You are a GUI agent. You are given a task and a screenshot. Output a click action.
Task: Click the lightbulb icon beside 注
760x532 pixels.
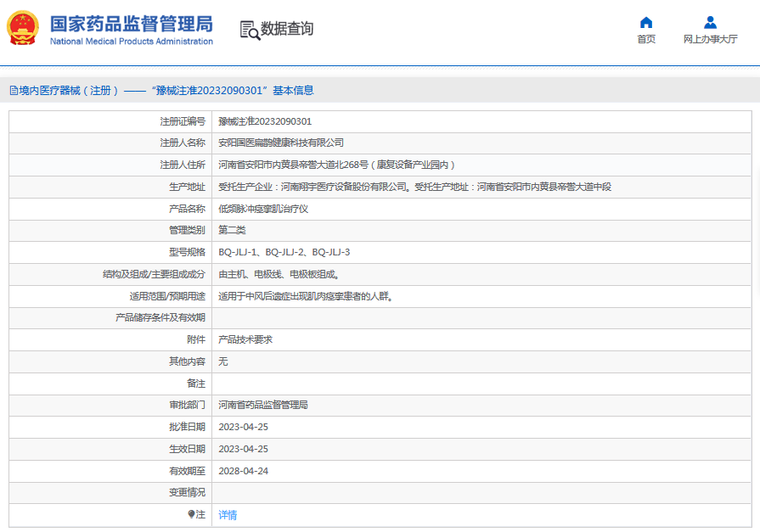(191, 514)
